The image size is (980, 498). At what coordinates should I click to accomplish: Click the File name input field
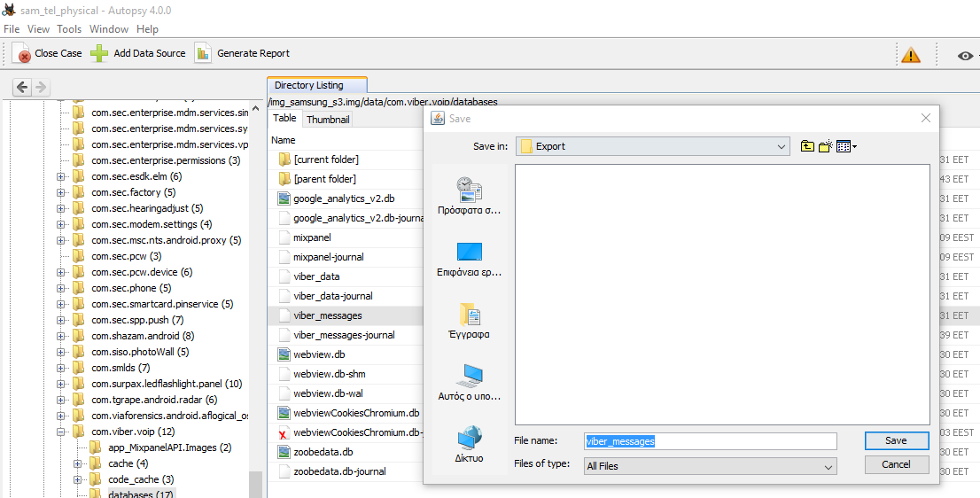[711, 441]
